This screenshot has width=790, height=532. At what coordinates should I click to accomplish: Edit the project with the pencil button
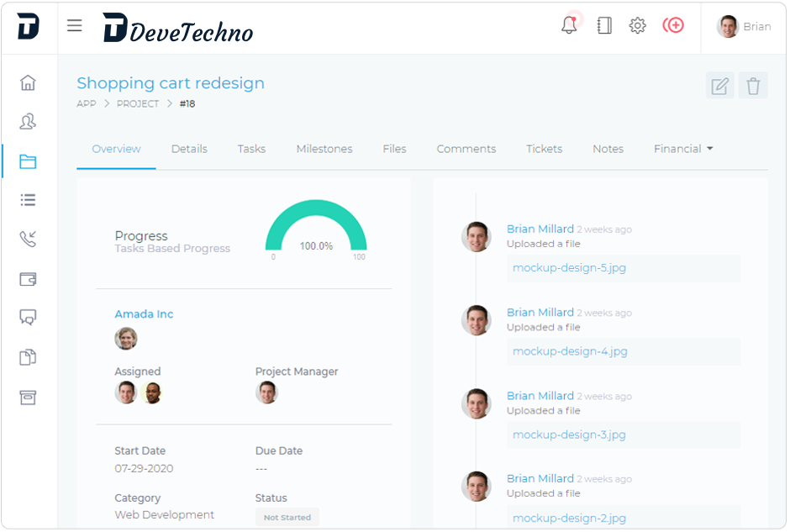point(719,86)
